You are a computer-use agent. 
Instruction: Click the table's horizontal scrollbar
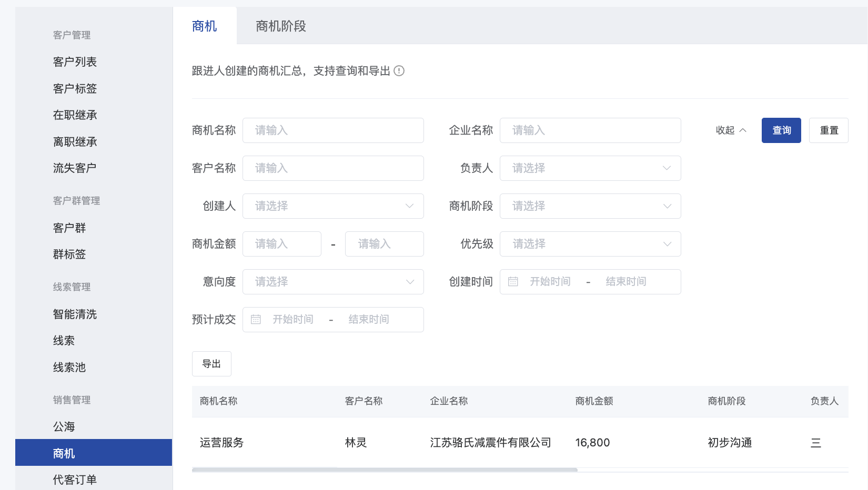[385, 469]
